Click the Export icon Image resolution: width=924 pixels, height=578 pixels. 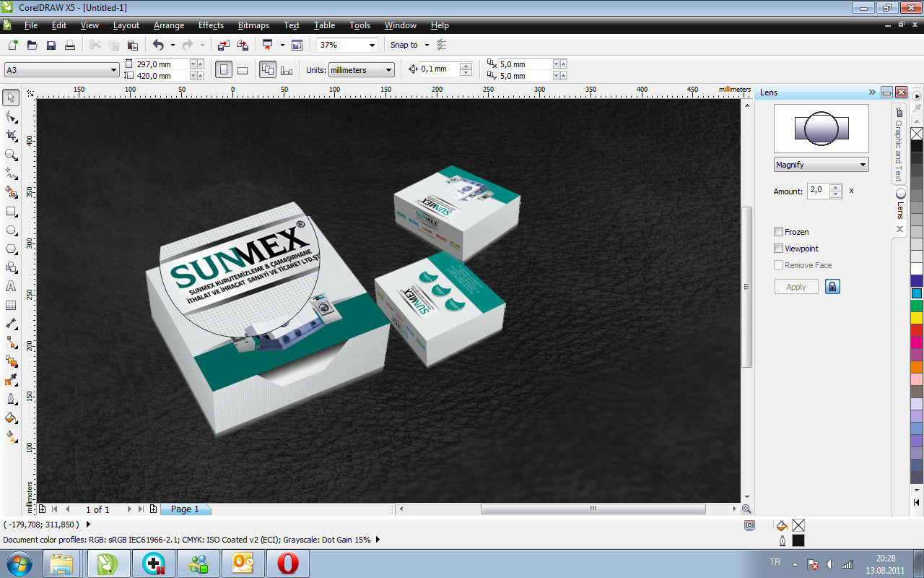[x=243, y=45]
